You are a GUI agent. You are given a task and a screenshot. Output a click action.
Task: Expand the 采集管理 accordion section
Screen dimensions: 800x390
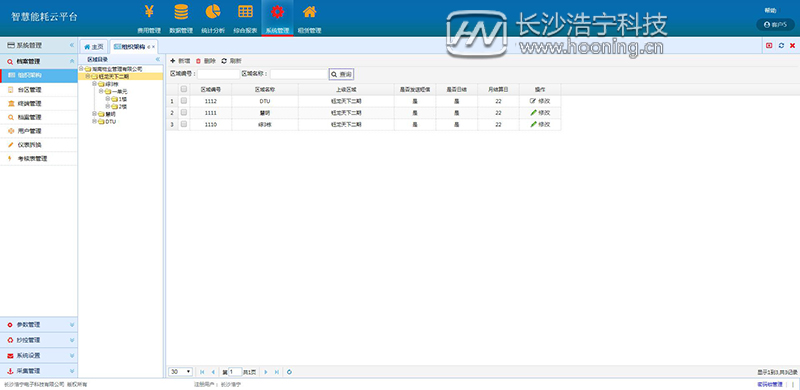pyautogui.click(x=72, y=371)
